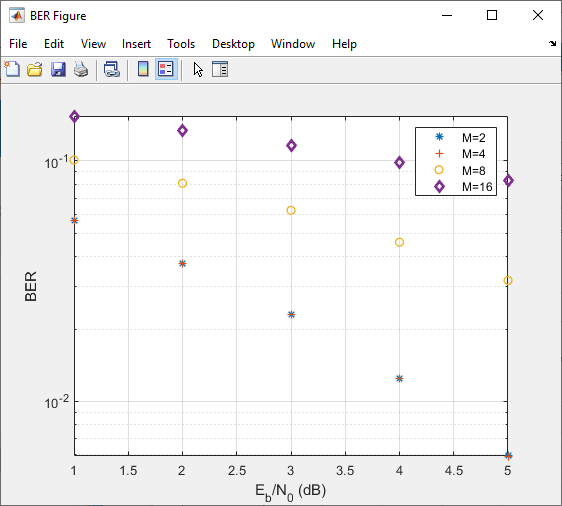Click the BER y-axis label
The height and width of the screenshot is (506, 562).
[x=31, y=286]
